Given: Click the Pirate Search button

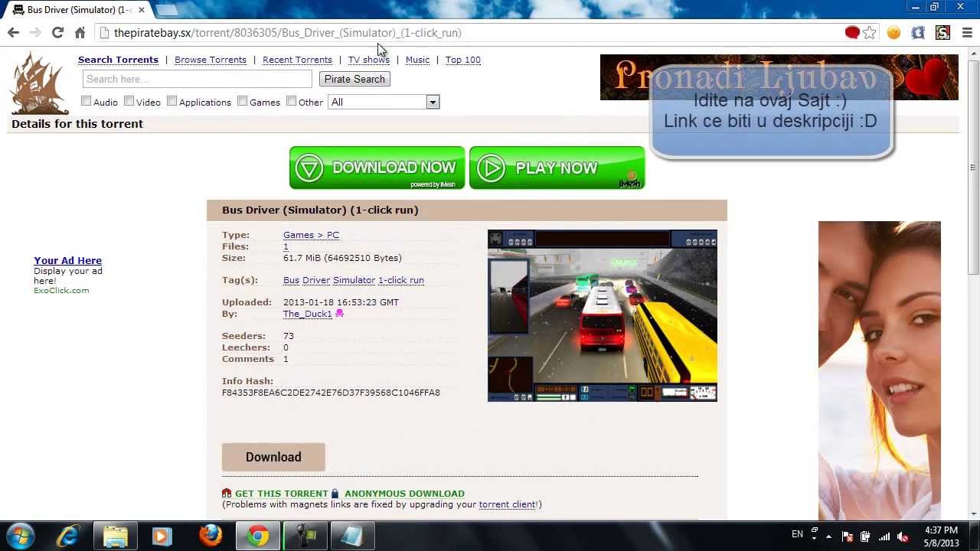Looking at the screenshot, I should (354, 79).
